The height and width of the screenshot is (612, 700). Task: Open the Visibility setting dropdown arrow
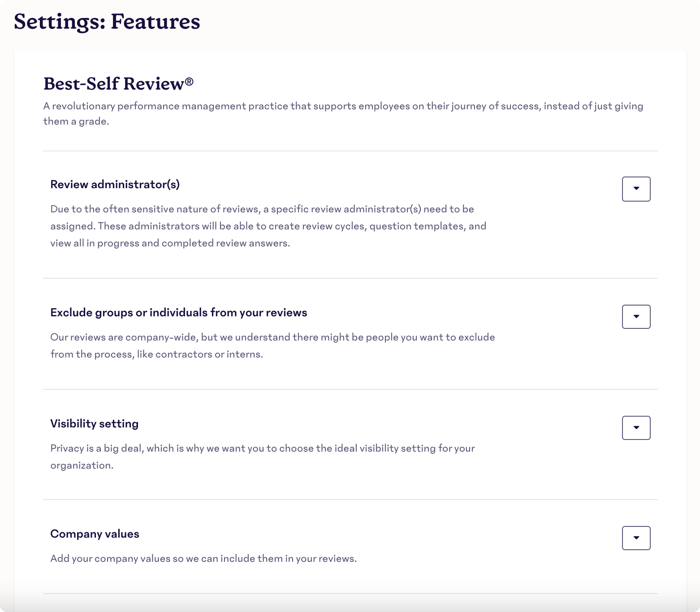point(636,428)
